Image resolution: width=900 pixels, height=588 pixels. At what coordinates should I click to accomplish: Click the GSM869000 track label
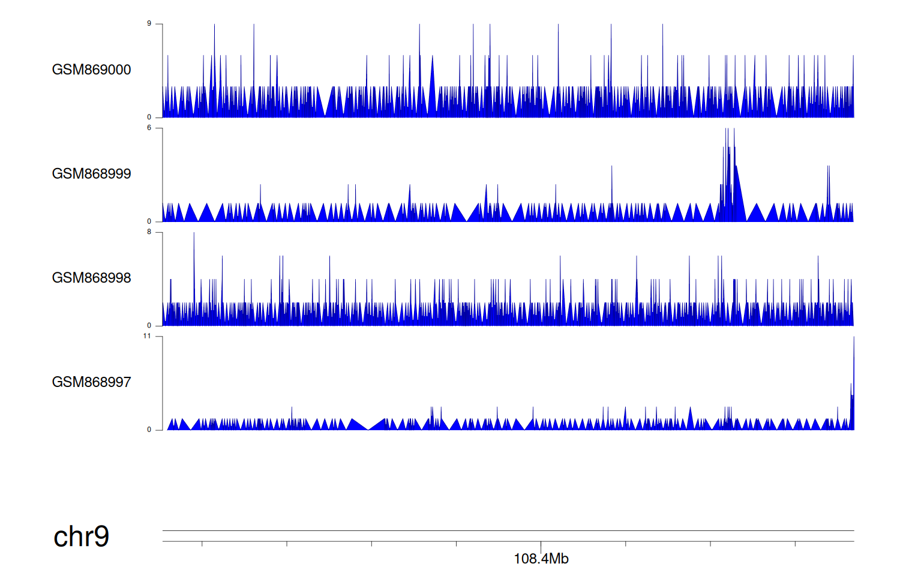tap(91, 70)
